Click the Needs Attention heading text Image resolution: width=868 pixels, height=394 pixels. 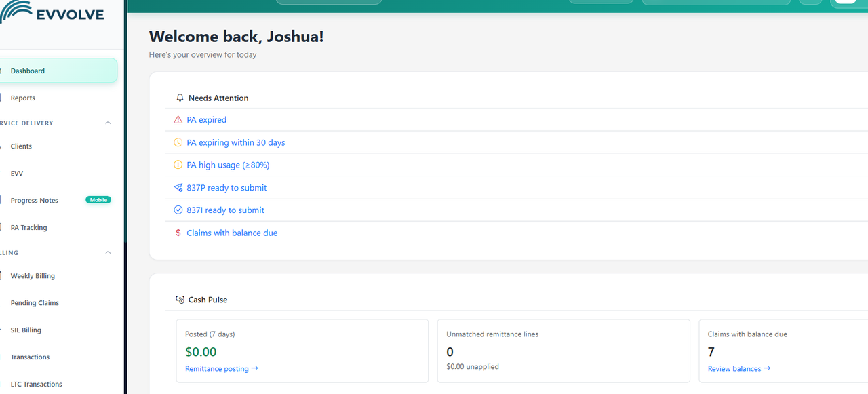(218, 98)
